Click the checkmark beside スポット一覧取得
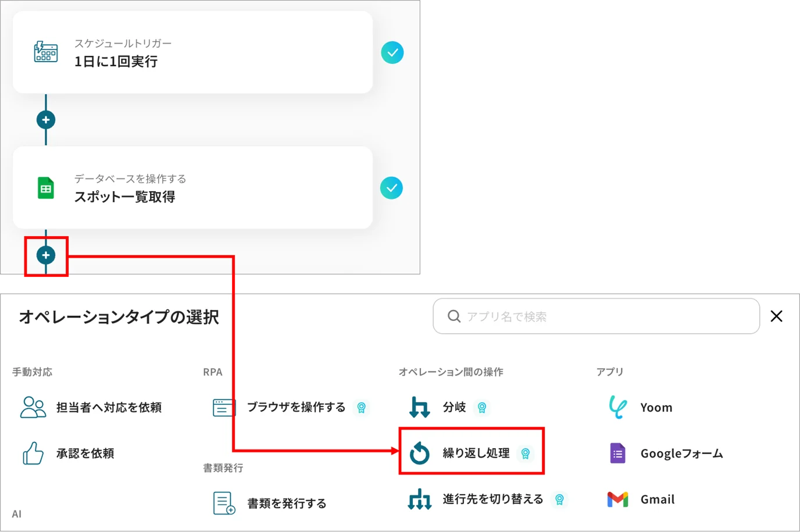800x532 pixels. click(x=391, y=188)
